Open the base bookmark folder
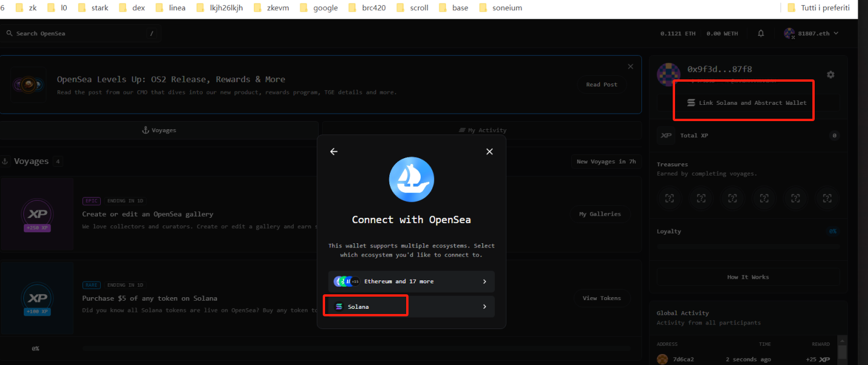The image size is (868, 365). pos(454,8)
